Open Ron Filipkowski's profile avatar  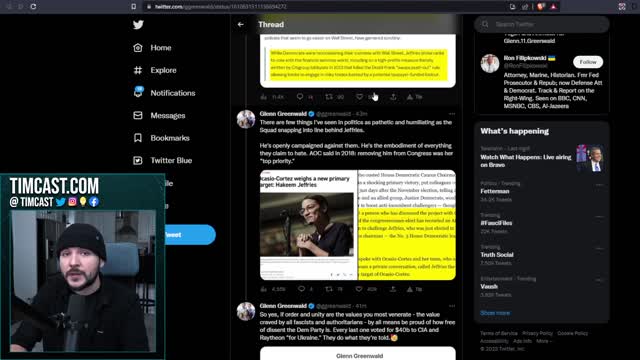490,64
